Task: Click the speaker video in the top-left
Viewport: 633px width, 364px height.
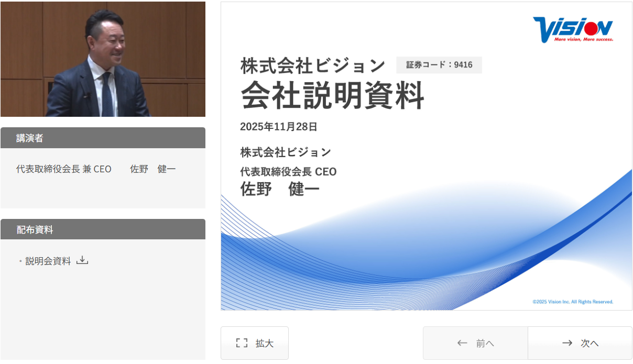Action: point(103,59)
